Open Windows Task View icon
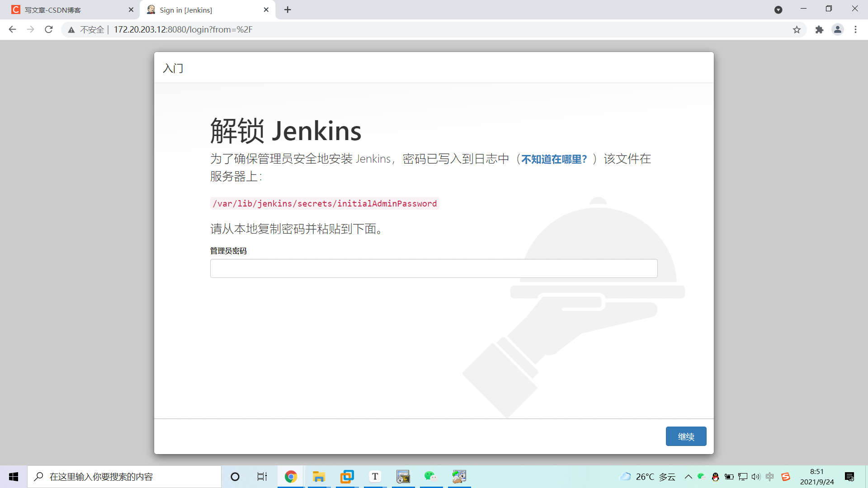 262,476
